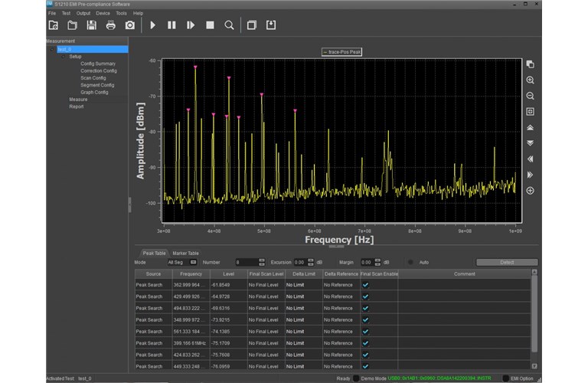Move the graph view up with double chevron
Screen dimensions: 588x383
point(530,127)
